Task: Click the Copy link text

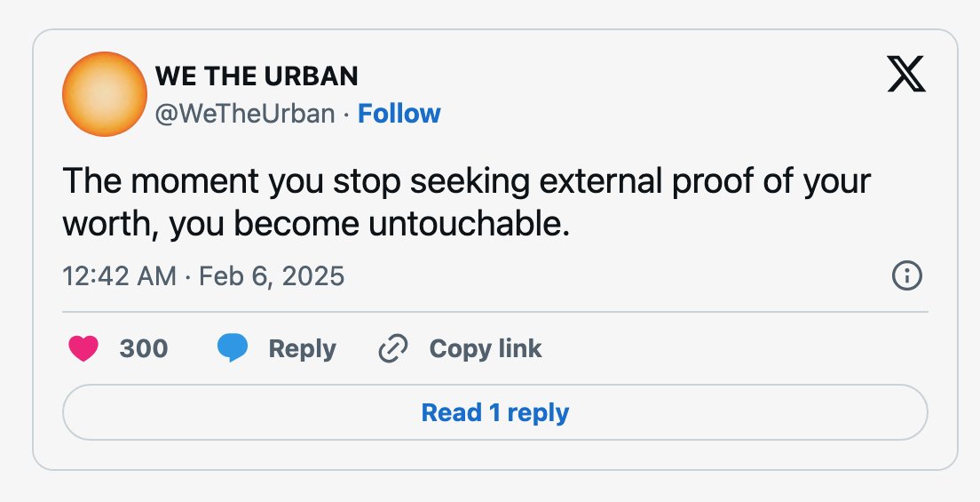Action: pos(486,348)
